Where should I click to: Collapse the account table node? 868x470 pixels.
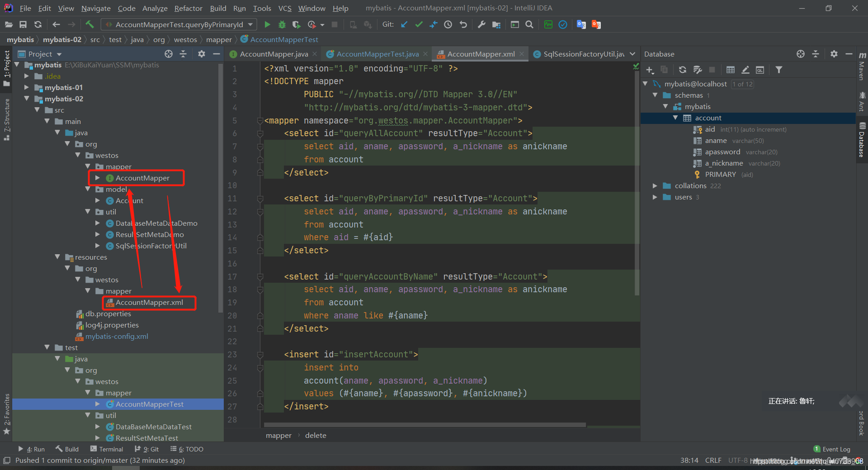pos(675,118)
